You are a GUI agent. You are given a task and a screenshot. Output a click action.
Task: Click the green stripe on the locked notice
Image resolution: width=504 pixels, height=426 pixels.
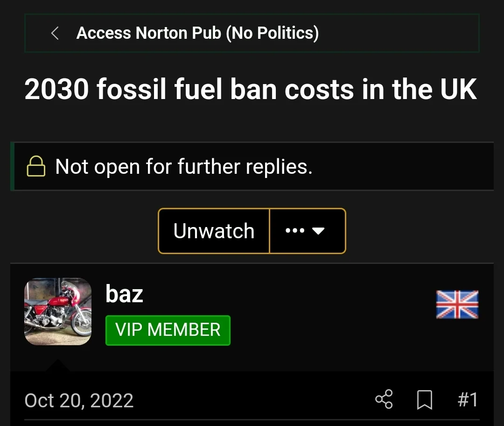(x=13, y=166)
